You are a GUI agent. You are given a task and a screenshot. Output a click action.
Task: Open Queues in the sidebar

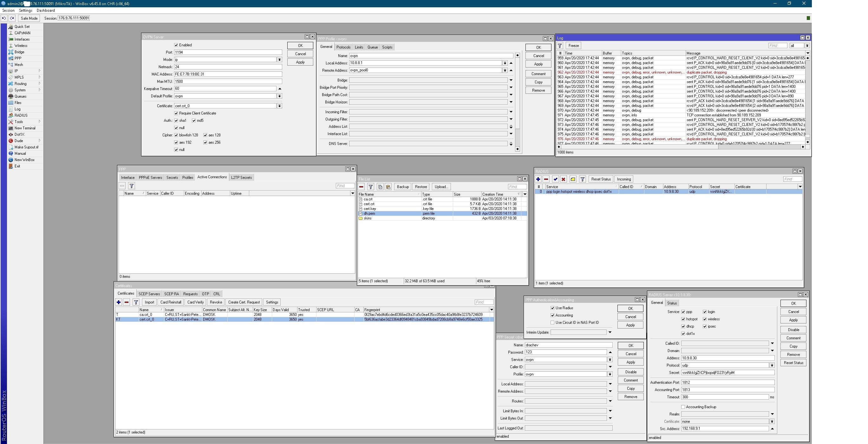(x=20, y=96)
